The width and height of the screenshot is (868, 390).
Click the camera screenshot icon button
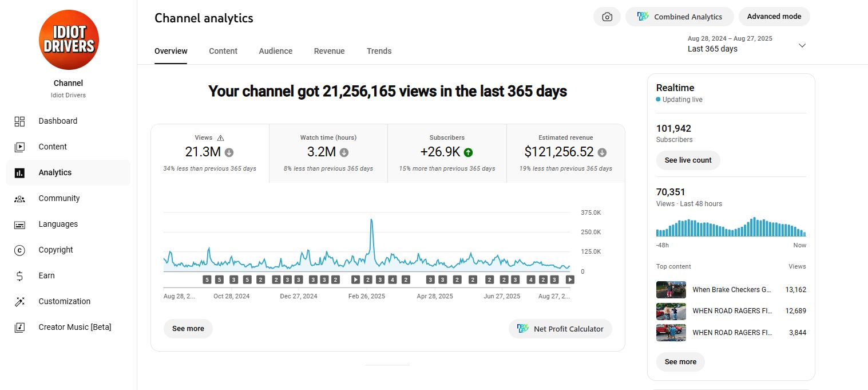pos(607,17)
